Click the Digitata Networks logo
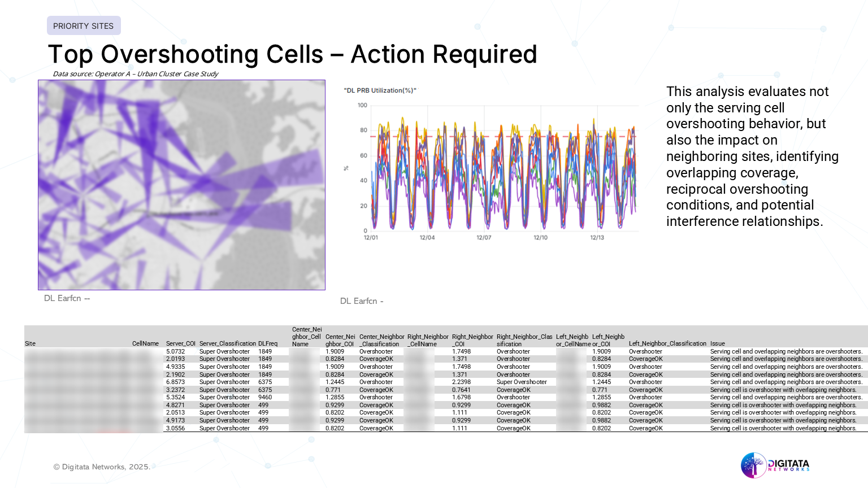This screenshot has width=868, height=488. click(x=775, y=465)
